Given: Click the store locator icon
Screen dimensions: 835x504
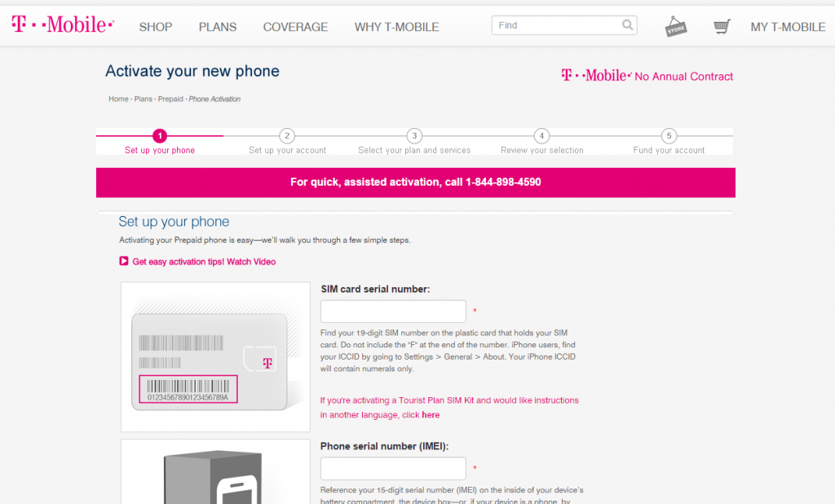Looking at the screenshot, I should pos(676,25).
